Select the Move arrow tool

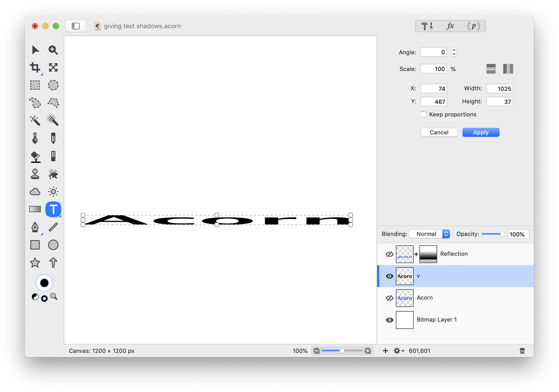[35, 50]
